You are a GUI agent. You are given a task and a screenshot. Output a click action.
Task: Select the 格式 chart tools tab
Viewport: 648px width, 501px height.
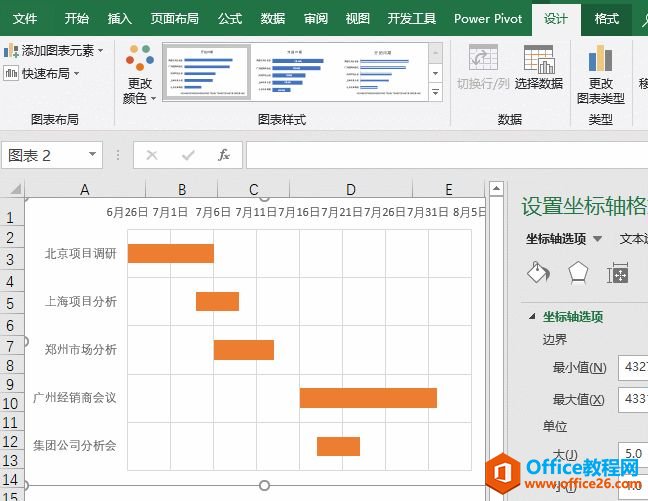(x=606, y=19)
